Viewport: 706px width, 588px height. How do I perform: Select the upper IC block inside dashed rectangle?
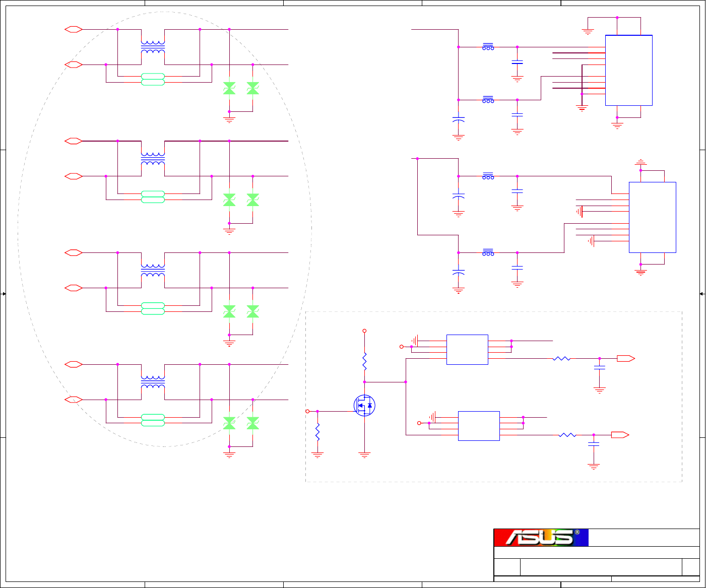467,349
